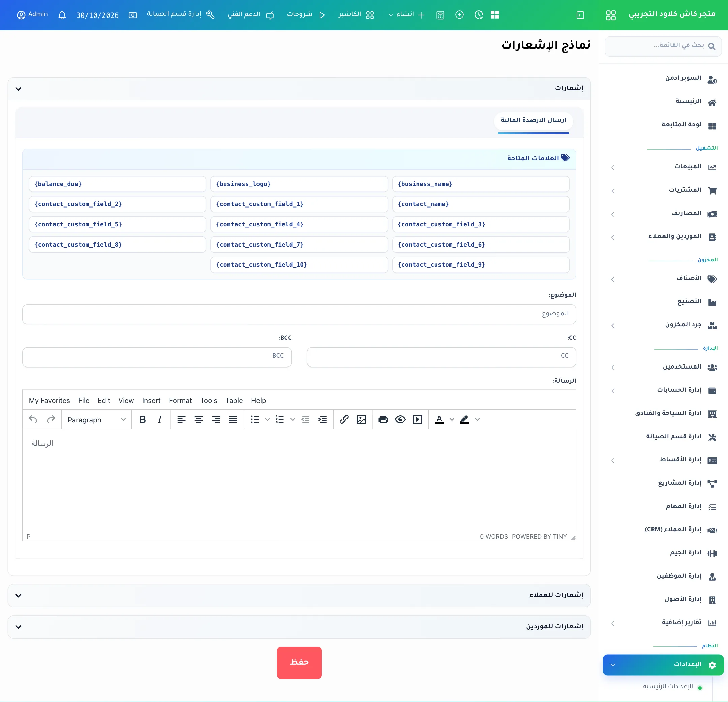Insert the {business_name} tag
This screenshot has height=702, width=728.
click(481, 184)
